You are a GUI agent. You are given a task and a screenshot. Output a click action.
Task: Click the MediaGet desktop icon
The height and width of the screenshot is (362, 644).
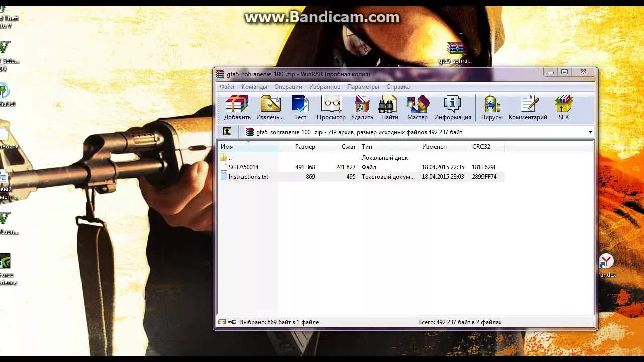(6, 95)
